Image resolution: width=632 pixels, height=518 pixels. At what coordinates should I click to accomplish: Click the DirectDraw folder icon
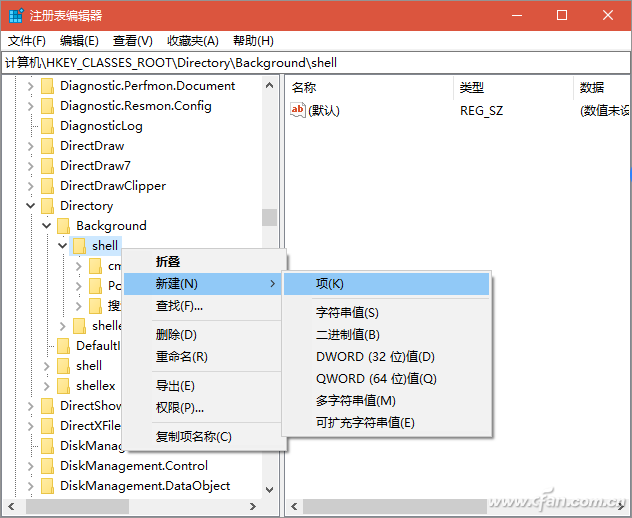pyautogui.click(x=48, y=146)
